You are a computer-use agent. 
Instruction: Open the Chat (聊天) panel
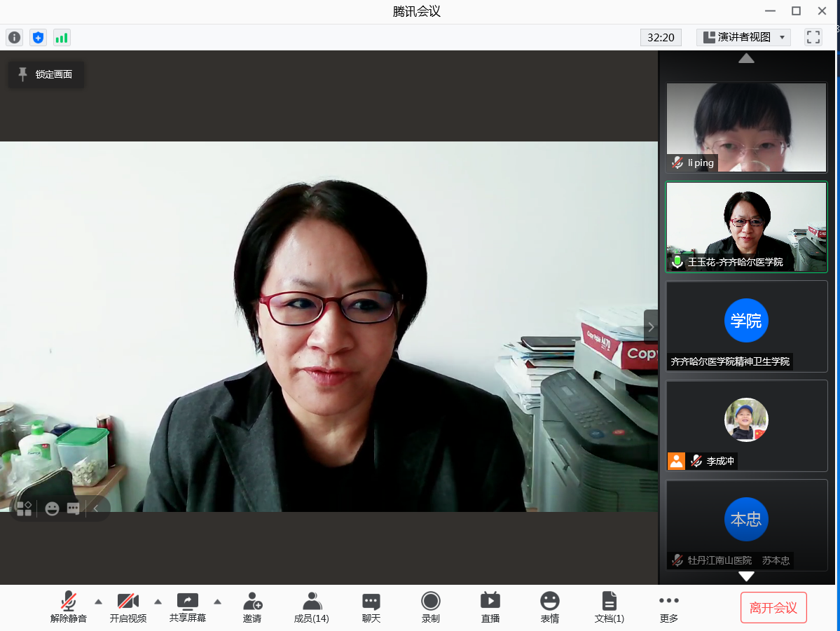pos(371,607)
